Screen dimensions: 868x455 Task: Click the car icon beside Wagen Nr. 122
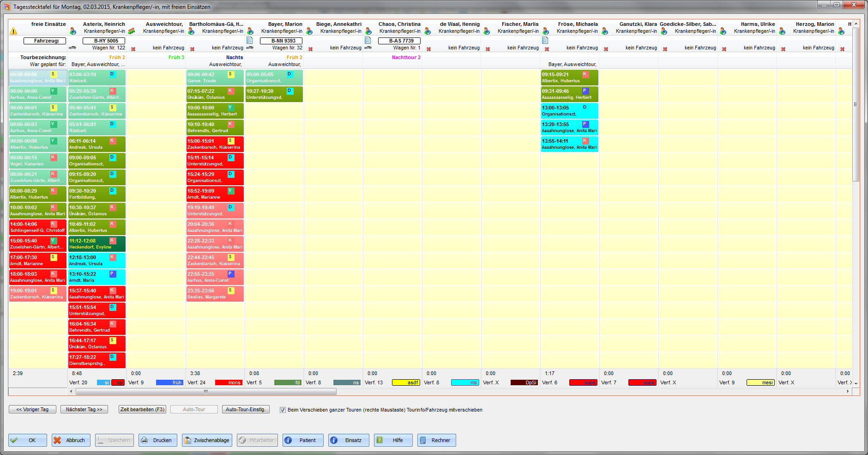coord(72,48)
